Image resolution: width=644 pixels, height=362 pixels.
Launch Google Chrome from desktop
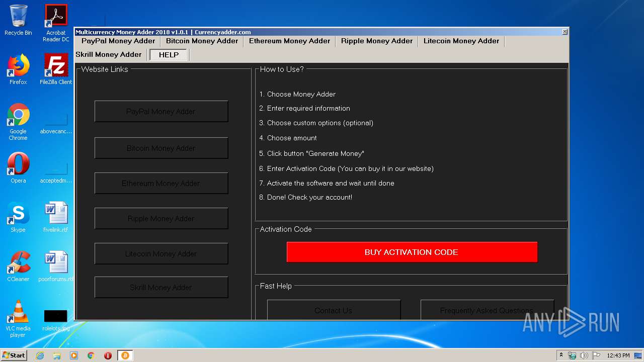click(18, 122)
